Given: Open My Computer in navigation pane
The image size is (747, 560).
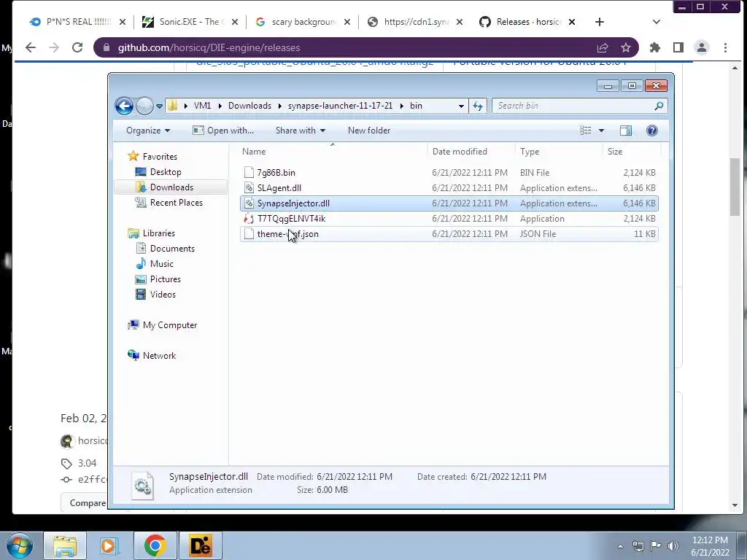Looking at the screenshot, I should click(x=169, y=325).
